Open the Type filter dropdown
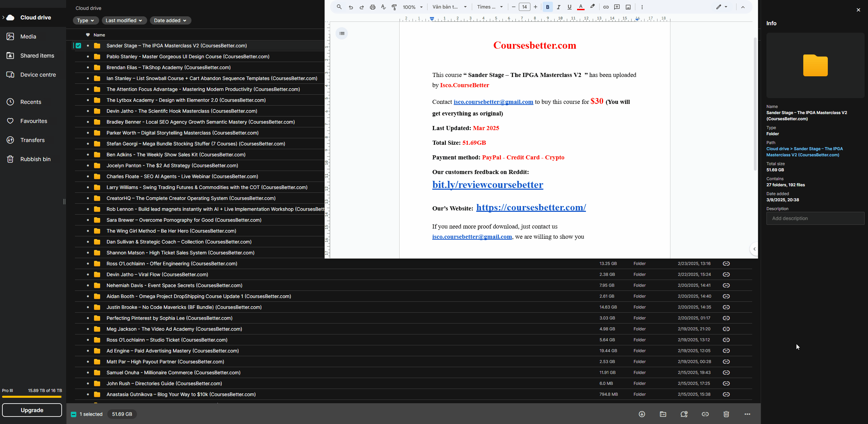868x424 pixels. (x=86, y=20)
